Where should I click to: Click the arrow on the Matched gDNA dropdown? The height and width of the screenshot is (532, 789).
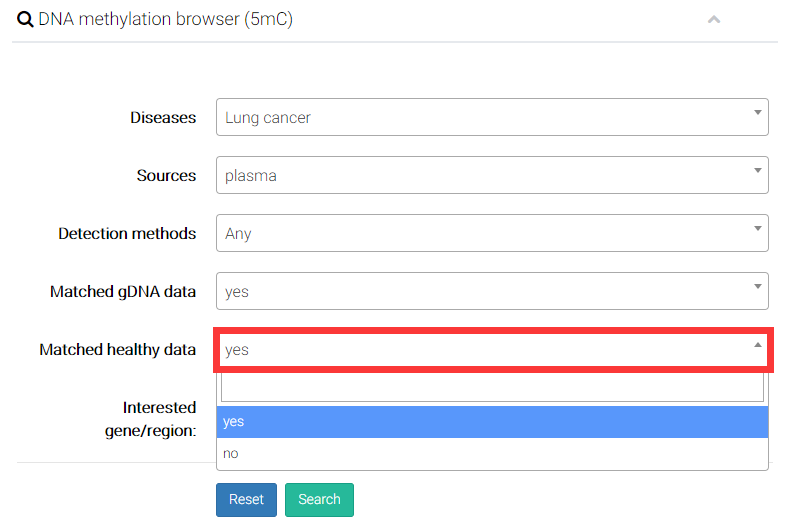point(757,287)
